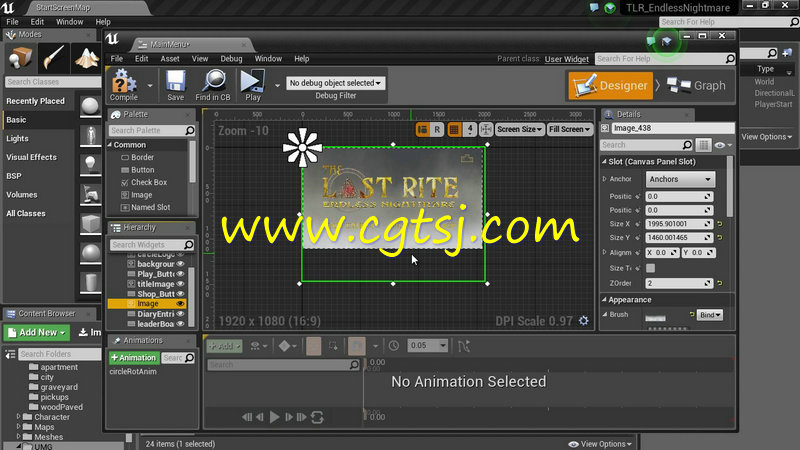
Task: Open View Options in Content Browser
Action: (x=599, y=444)
